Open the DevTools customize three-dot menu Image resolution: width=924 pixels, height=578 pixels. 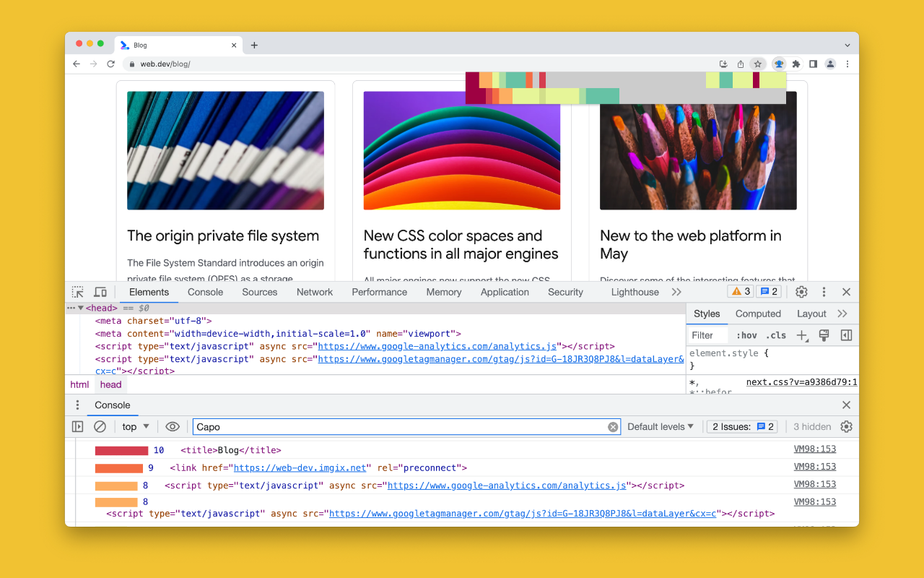point(824,292)
